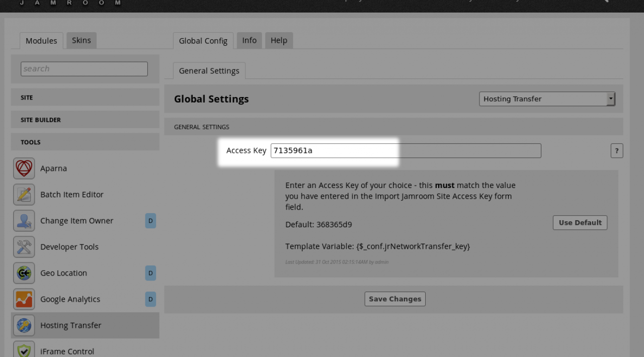
Task: Open the Geo Location module icon
Action: [24, 273]
